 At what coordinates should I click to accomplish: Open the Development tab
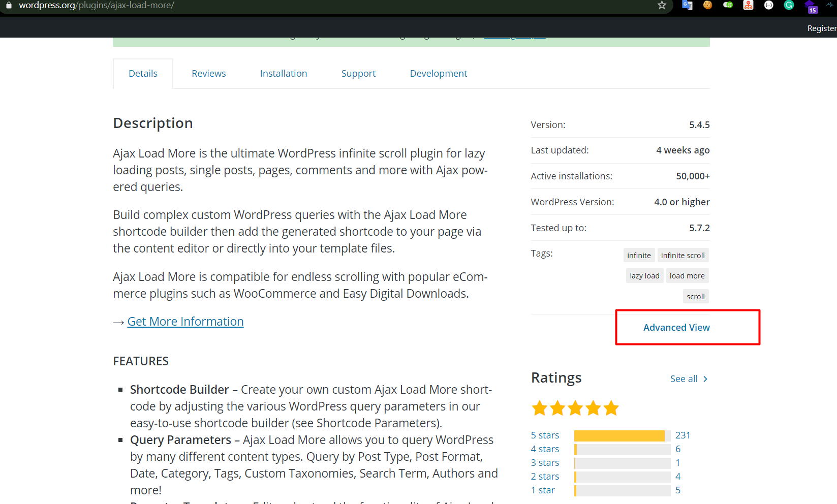click(439, 74)
